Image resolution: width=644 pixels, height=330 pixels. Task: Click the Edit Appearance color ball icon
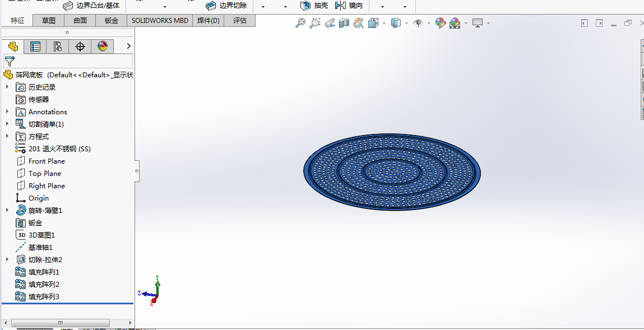[441, 23]
